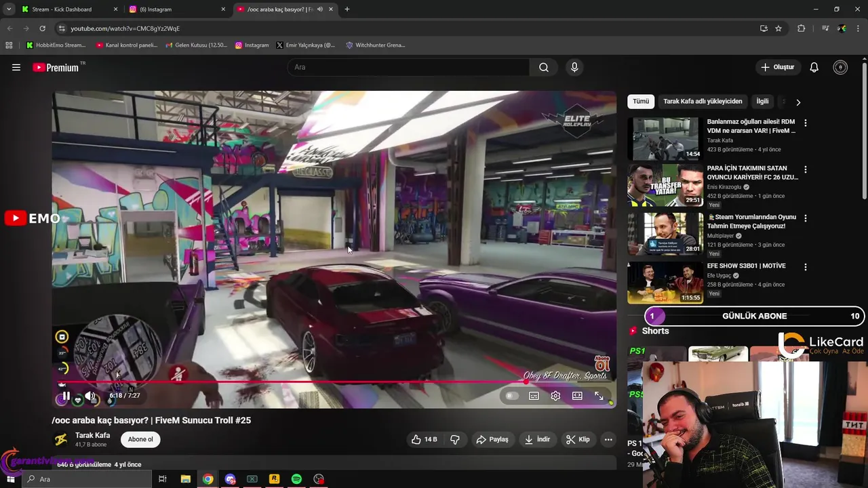Image resolution: width=868 pixels, height=488 pixels.
Task: Open Task View on the taskbar
Action: point(163,479)
